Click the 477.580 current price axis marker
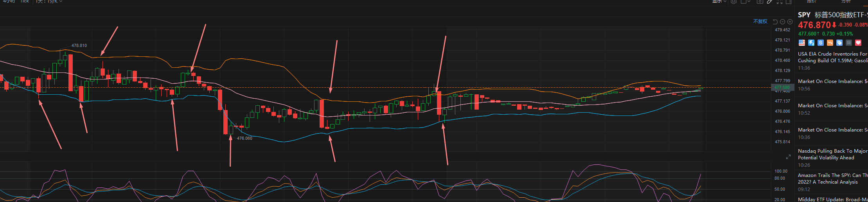 tap(782, 88)
